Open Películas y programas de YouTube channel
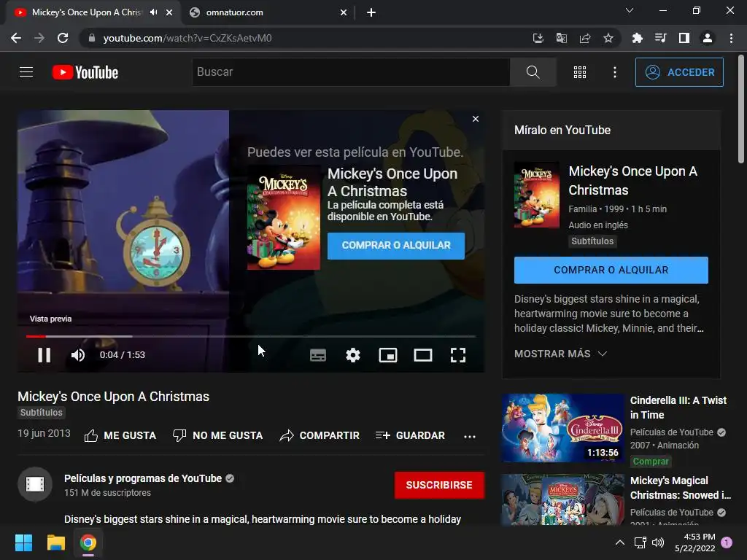 143,478
